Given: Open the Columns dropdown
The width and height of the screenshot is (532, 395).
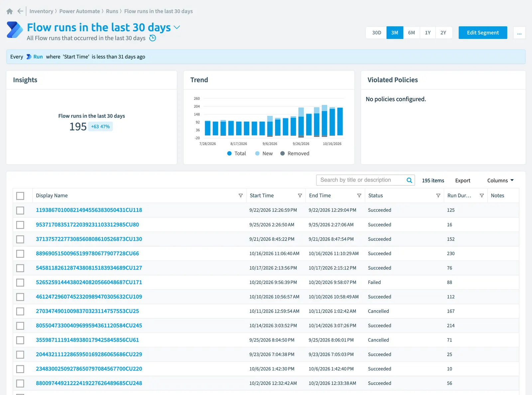Looking at the screenshot, I should coord(500,180).
